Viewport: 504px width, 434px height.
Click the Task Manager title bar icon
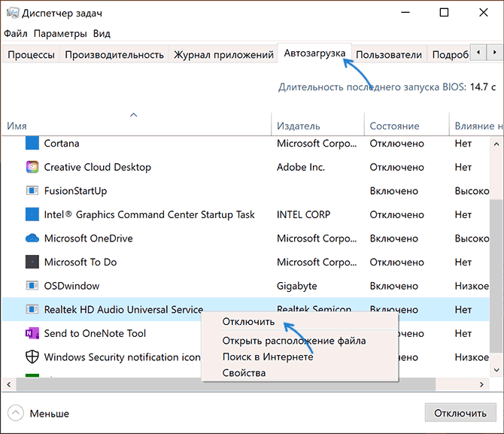(x=13, y=13)
